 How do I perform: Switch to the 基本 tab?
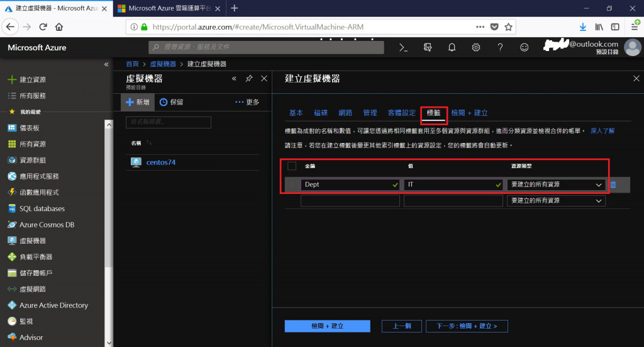(296, 113)
